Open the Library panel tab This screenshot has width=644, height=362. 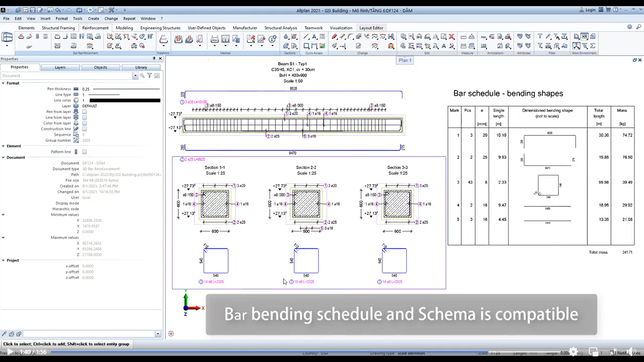(141, 67)
